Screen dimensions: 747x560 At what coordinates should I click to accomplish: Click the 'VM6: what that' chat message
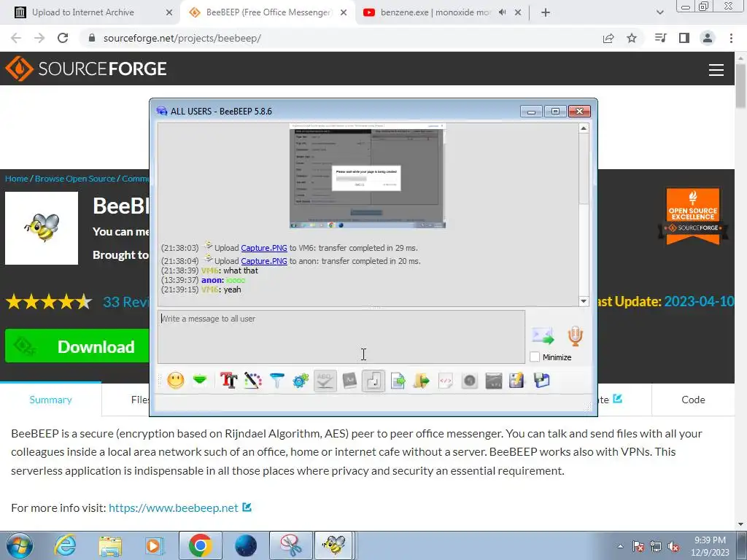tap(230, 271)
